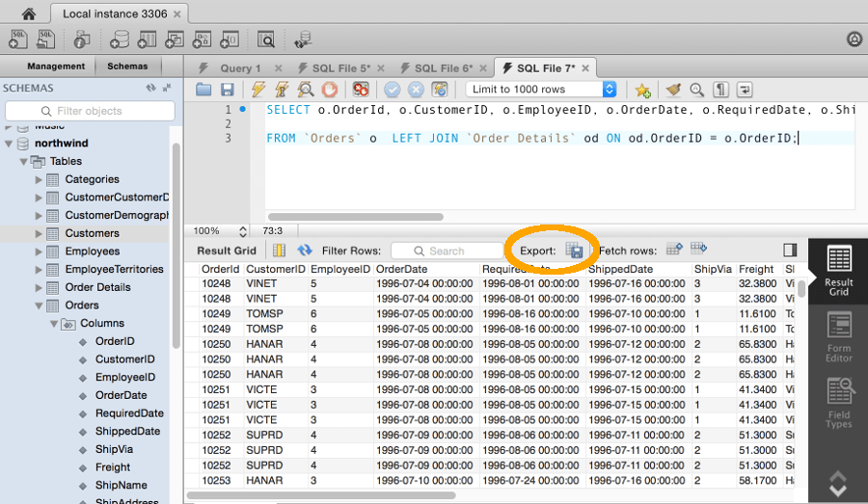
Task: Select the SQL File 6* tab
Action: [444, 68]
